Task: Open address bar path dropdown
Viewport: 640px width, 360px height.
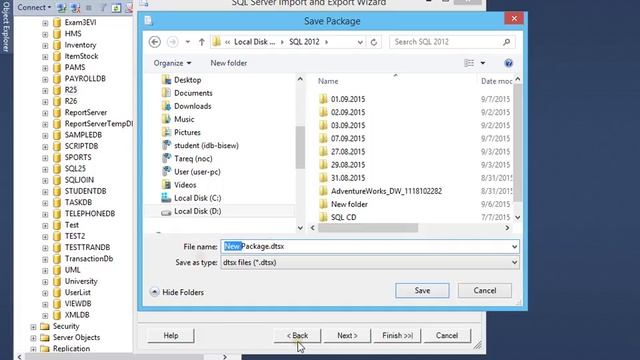Action: 360,42
